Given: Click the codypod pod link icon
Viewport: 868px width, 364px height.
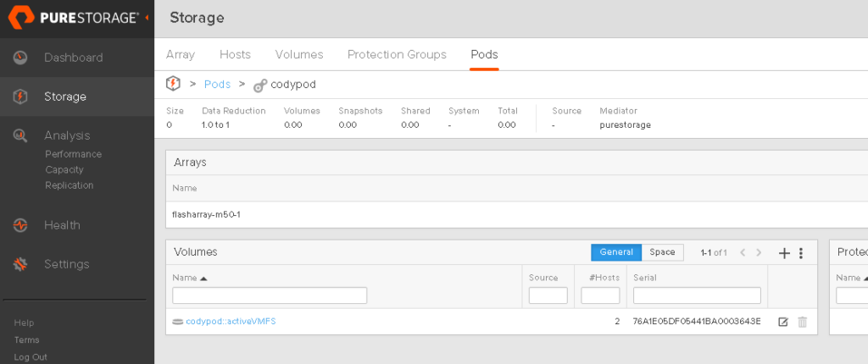Looking at the screenshot, I should [260, 85].
